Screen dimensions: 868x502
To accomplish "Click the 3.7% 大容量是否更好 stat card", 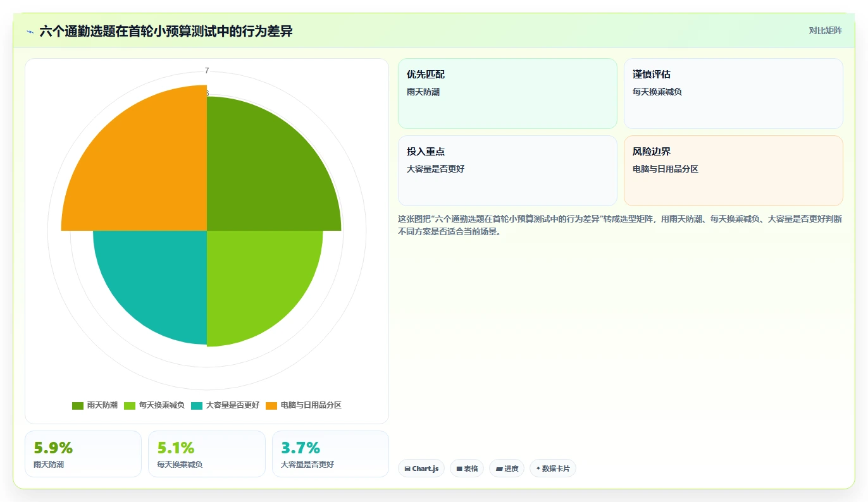I will click(330, 454).
